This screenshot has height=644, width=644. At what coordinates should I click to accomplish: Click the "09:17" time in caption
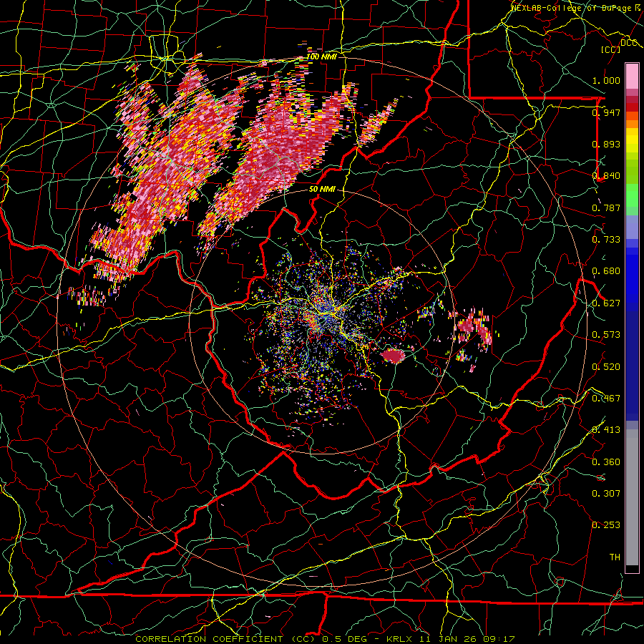pos(499,639)
